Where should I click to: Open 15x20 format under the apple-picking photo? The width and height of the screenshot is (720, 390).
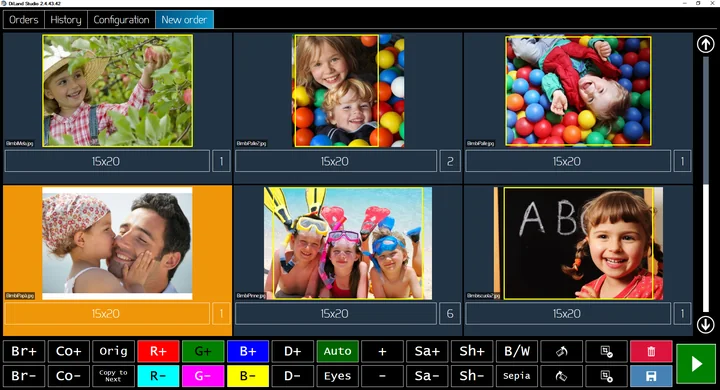click(x=107, y=161)
